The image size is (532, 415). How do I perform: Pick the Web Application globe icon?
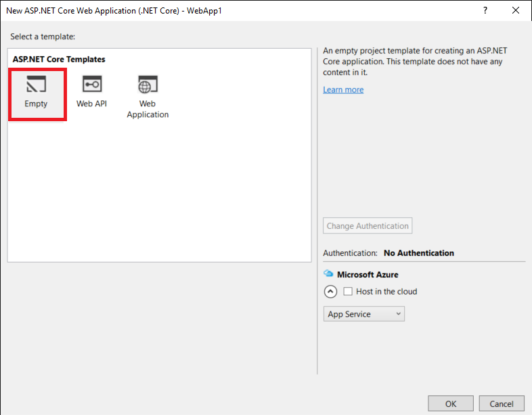click(147, 85)
